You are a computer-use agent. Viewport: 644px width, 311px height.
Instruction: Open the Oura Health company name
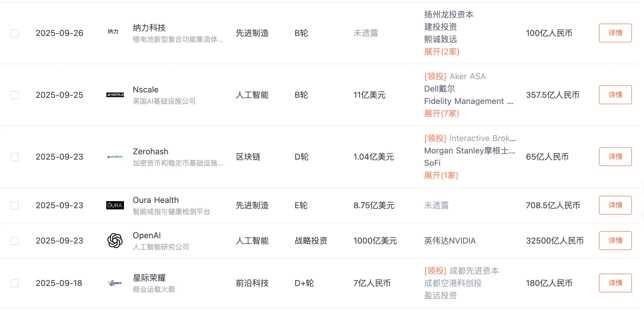point(156,200)
